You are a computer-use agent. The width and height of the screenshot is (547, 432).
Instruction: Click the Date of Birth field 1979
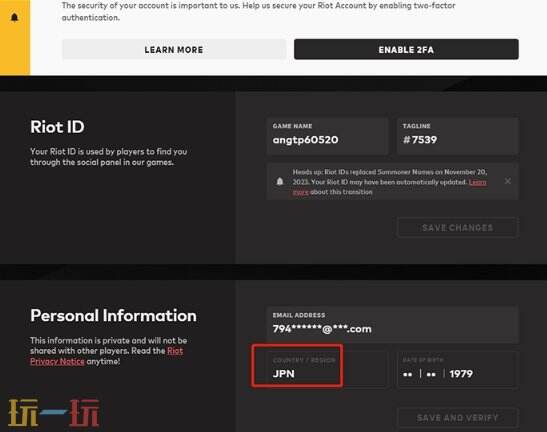point(457,369)
